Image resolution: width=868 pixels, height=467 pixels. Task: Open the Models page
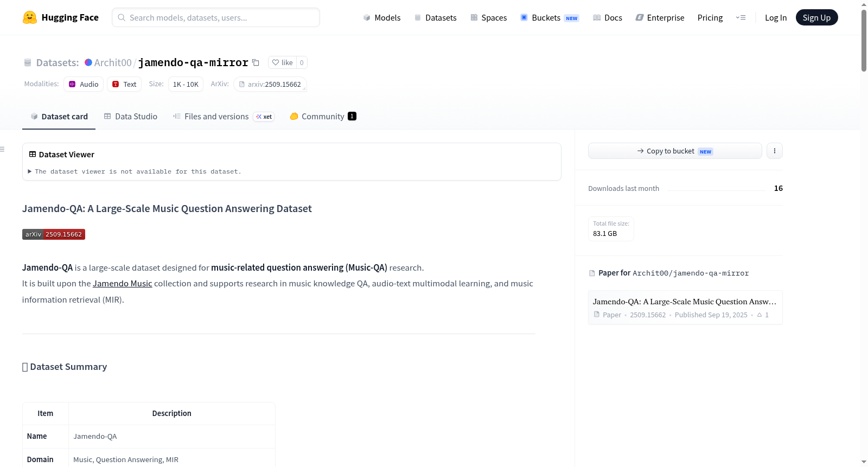click(x=382, y=17)
